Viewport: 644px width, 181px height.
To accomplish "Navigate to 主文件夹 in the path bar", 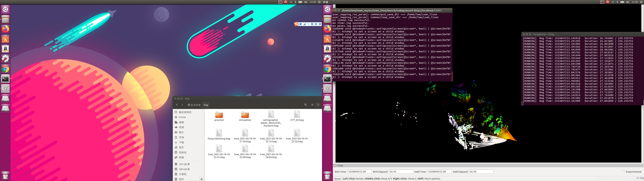I will tap(194, 105).
